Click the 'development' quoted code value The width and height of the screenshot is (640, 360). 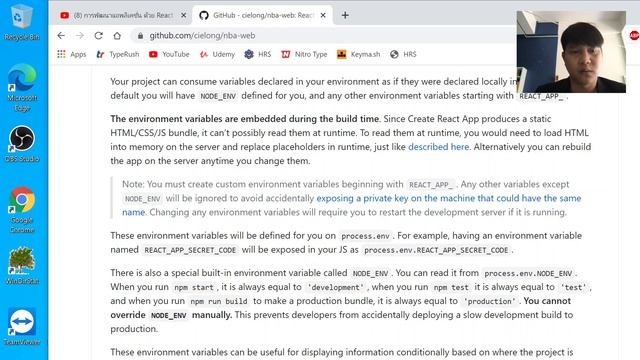[x=335, y=287]
